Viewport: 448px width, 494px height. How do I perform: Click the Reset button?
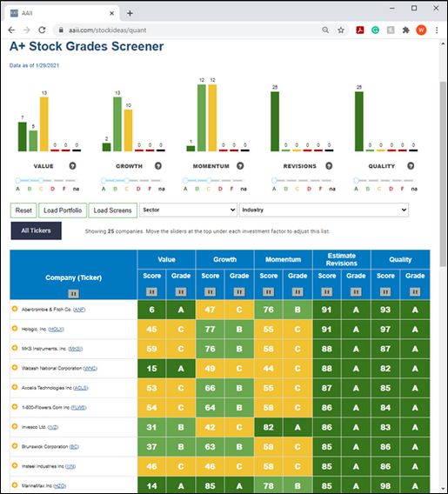[23, 210]
